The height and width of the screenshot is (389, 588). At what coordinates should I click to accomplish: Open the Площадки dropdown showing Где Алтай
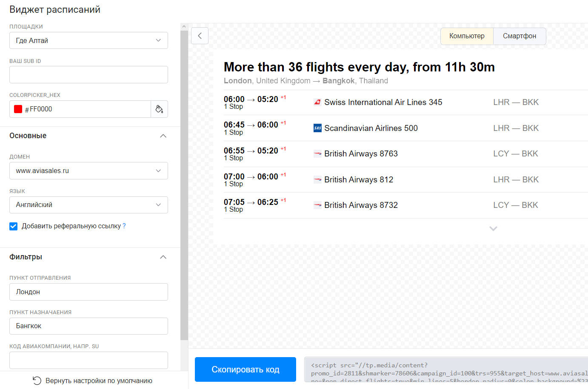(x=88, y=40)
